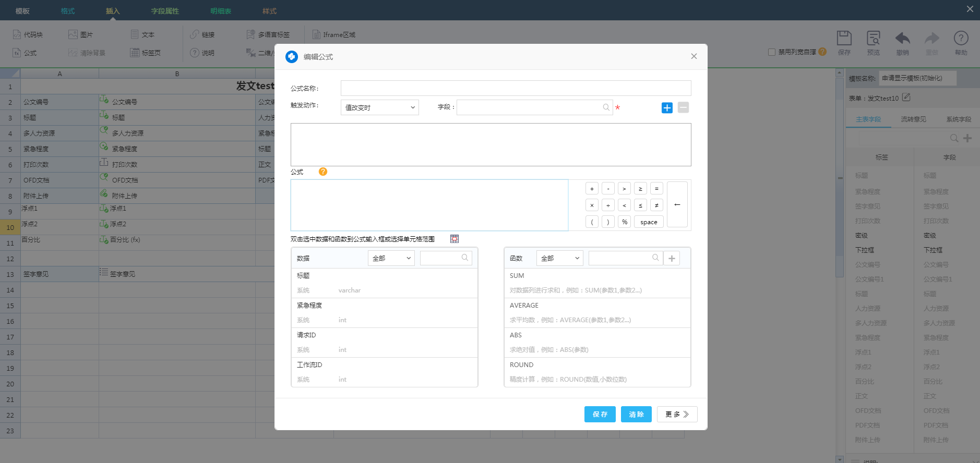This screenshot has height=463, width=980.
Task: Click the 公式名称 input field
Action: (516, 88)
